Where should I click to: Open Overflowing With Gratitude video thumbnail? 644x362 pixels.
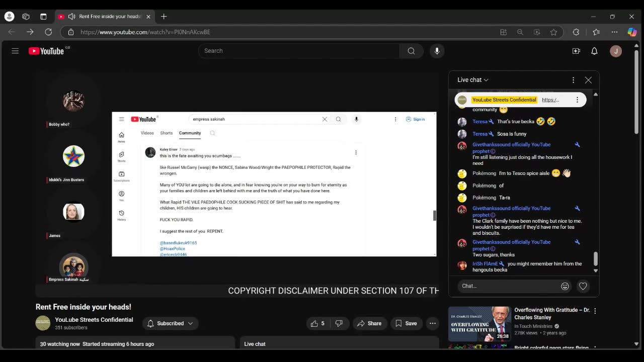(479, 324)
